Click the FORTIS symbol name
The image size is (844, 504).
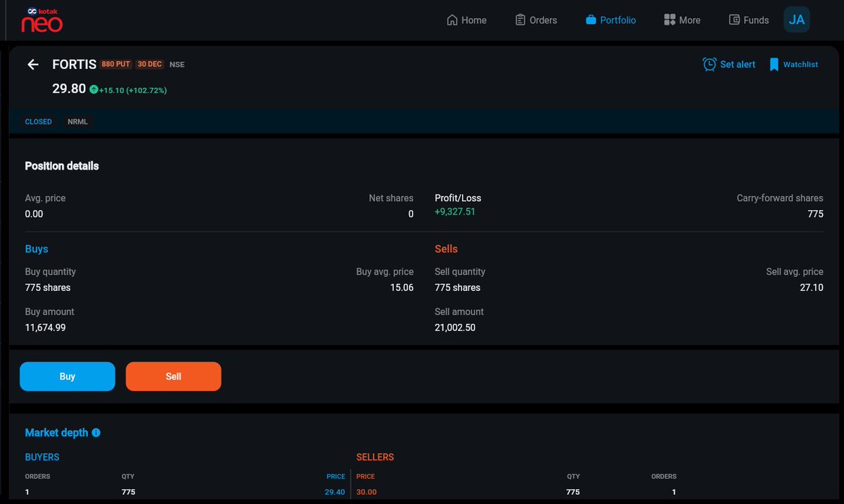(x=75, y=65)
